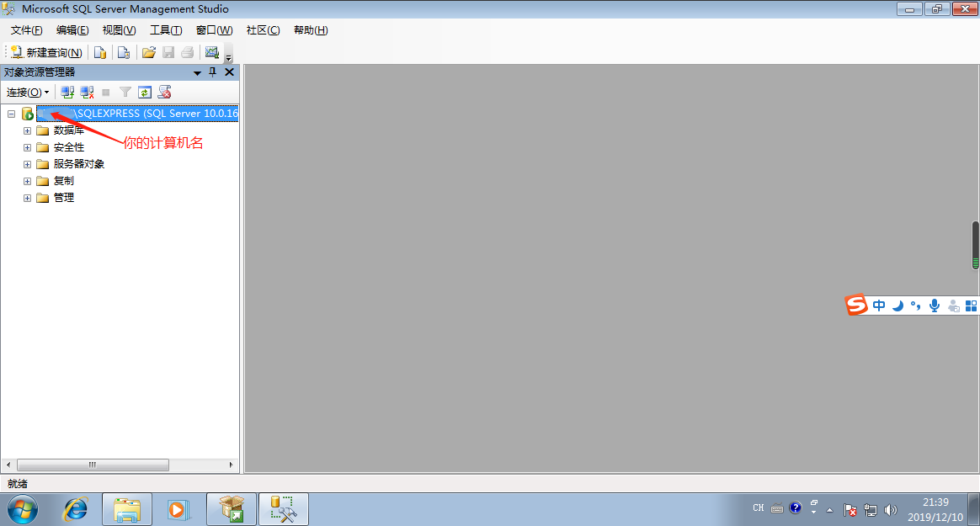Image resolution: width=980 pixels, height=526 pixels.
Task: Click the Sogou input method S logo
Action: click(x=856, y=305)
